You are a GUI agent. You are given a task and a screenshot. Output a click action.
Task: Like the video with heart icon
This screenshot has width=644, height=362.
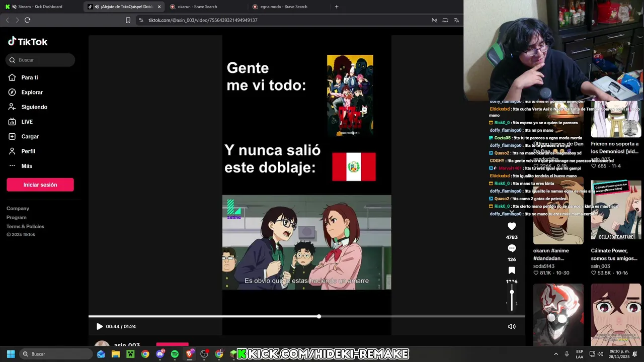click(x=512, y=226)
